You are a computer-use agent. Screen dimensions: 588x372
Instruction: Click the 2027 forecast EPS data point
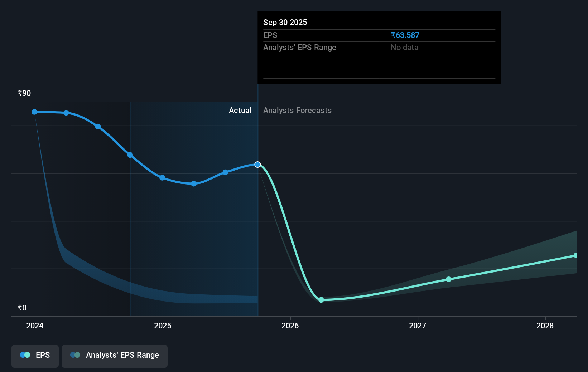point(449,279)
